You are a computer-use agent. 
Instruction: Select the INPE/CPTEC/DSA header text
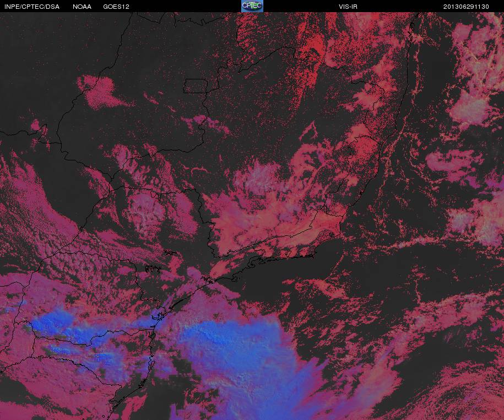pyautogui.click(x=32, y=7)
